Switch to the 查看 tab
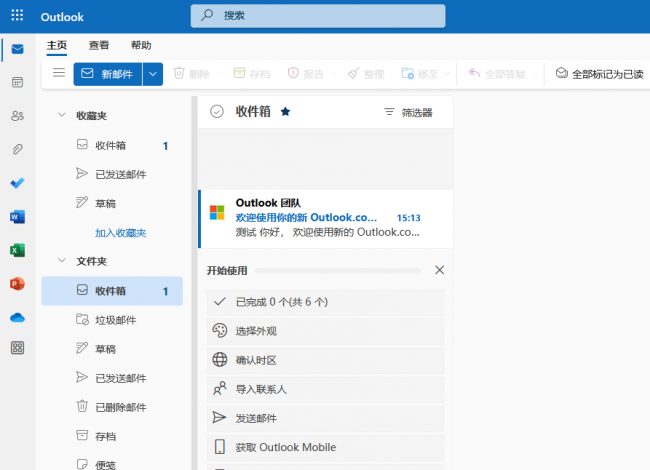The image size is (650, 470). [99, 45]
